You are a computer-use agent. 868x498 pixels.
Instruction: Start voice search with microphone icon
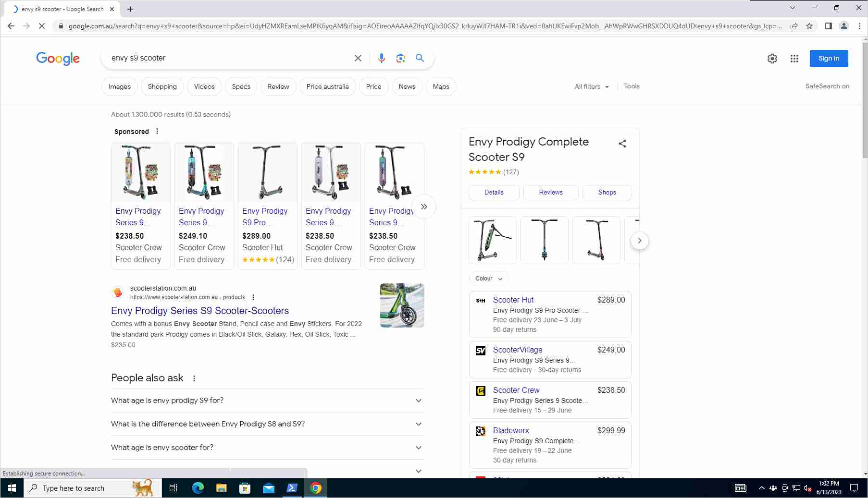pos(382,58)
